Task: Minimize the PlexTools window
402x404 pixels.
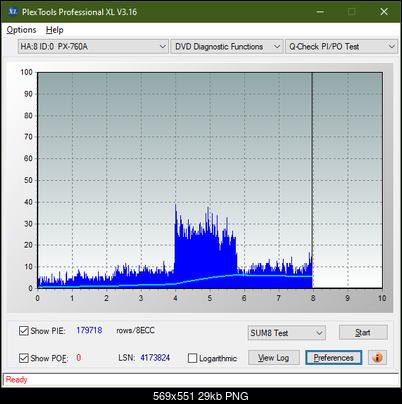Action: coord(320,12)
